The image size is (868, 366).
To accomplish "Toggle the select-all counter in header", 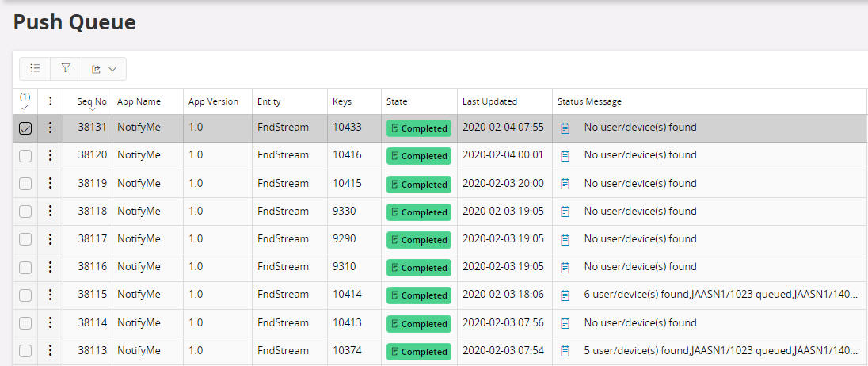I will (x=25, y=101).
